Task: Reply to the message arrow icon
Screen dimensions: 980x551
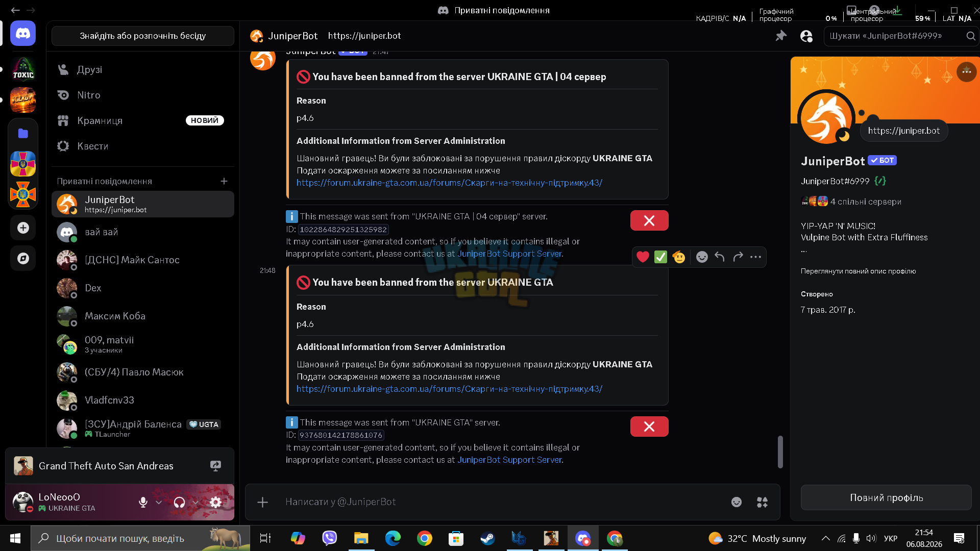Action: pyautogui.click(x=720, y=257)
